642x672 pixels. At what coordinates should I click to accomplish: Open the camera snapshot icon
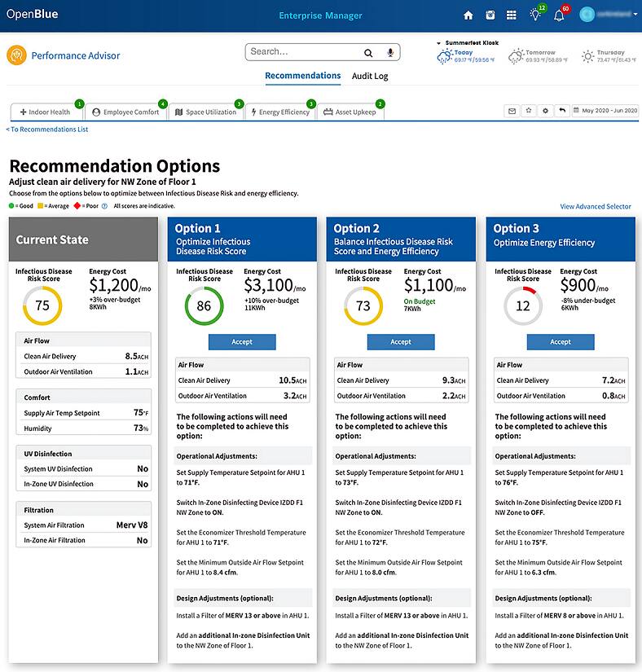490,15
